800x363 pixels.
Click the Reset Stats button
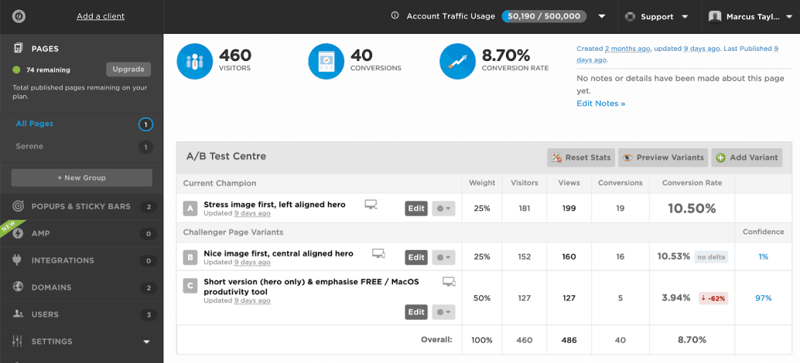click(581, 158)
